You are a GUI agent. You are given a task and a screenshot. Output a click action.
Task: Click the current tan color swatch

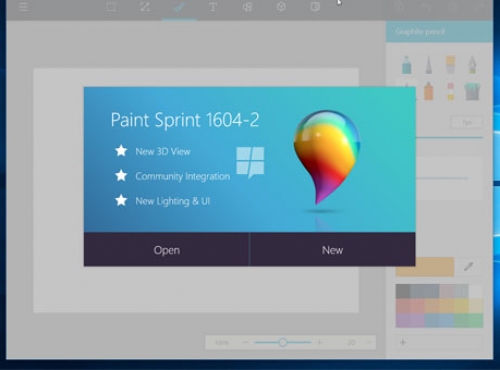tap(425, 267)
